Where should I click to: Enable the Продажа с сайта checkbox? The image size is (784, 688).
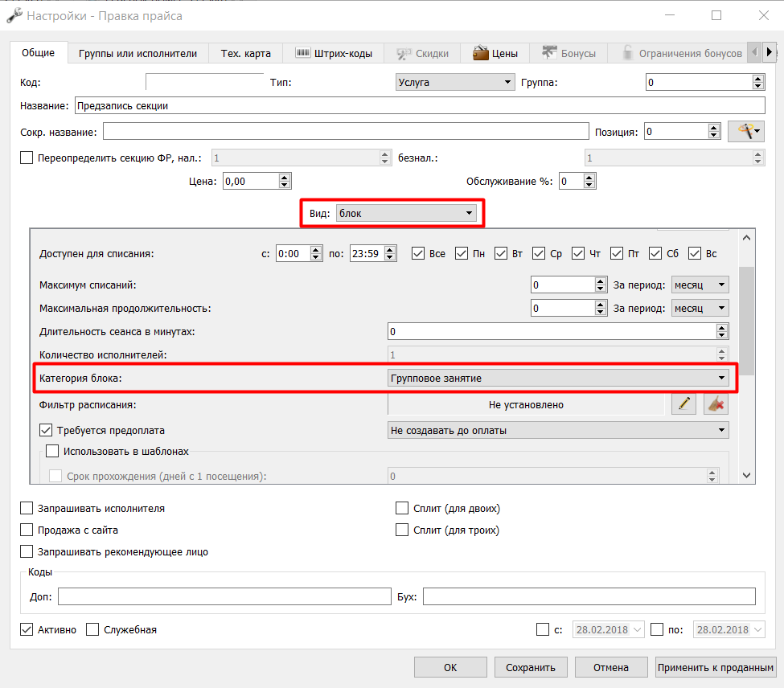[x=27, y=530]
